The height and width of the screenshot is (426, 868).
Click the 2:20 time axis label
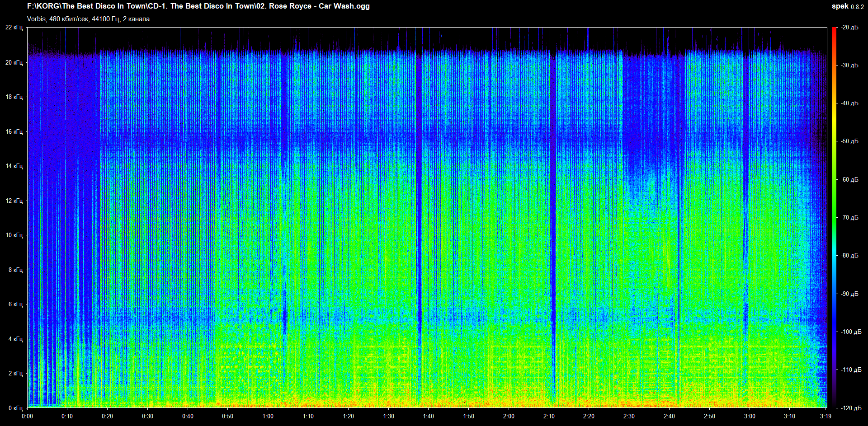(x=589, y=416)
